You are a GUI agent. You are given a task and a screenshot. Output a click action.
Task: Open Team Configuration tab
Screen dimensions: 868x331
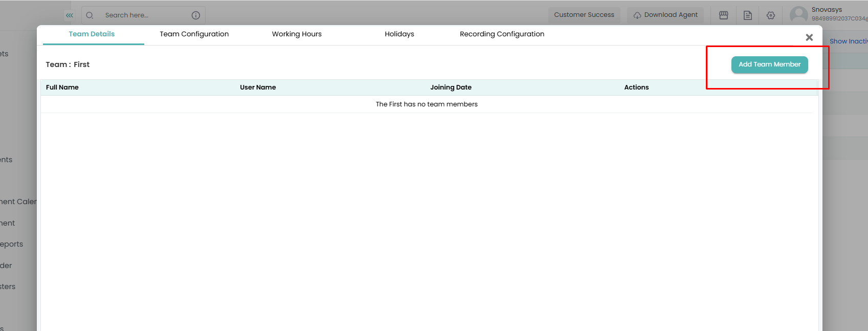tap(194, 34)
